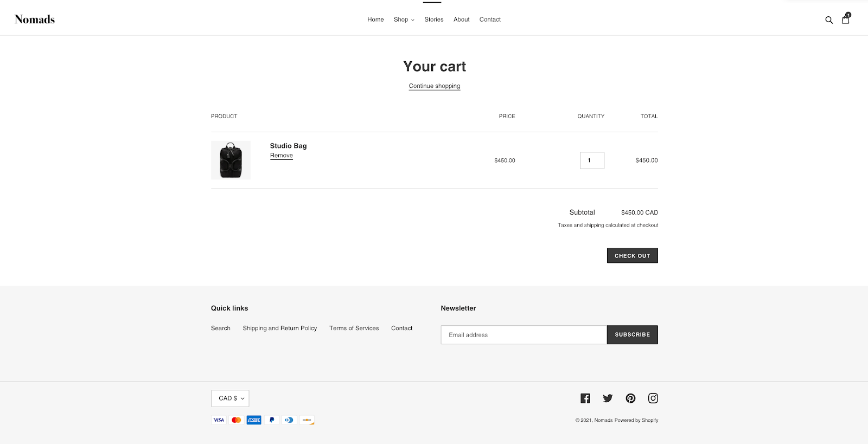Click the Nomads copyright footer link
This screenshot has width=868, height=444.
603,421
